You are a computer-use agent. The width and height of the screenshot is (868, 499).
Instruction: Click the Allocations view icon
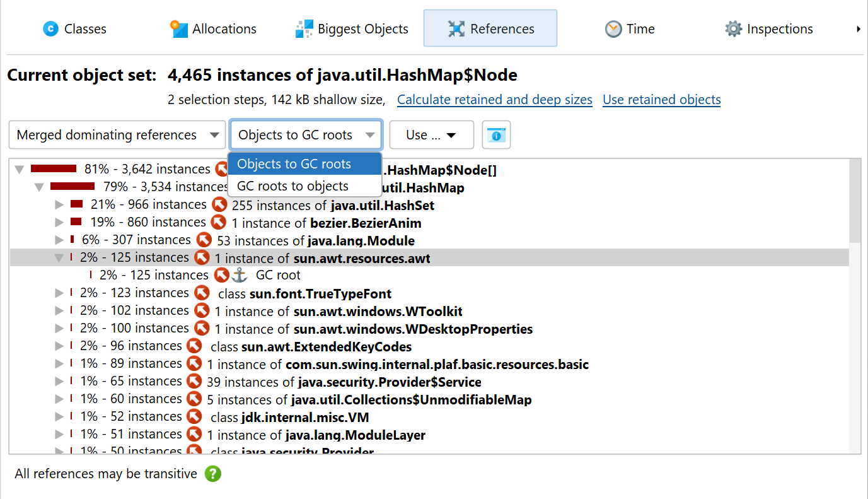click(179, 29)
